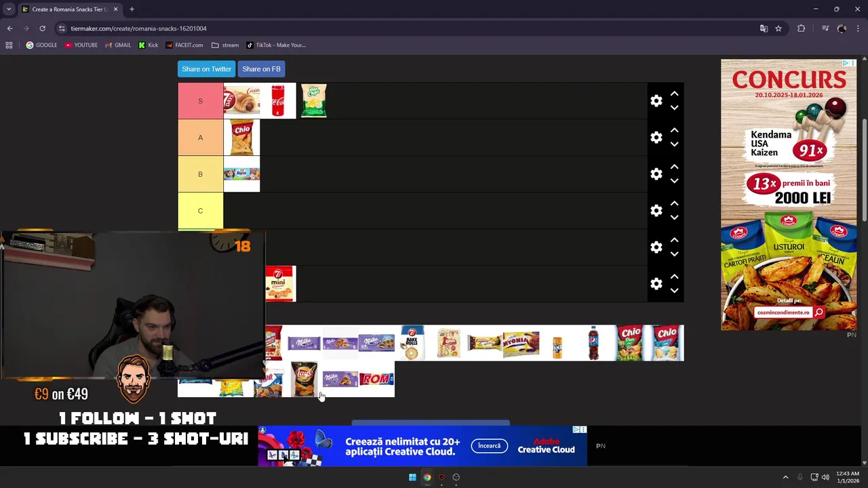Open the Kick bookmark
The image size is (868, 488).
pyautogui.click(x=149, y=45)
